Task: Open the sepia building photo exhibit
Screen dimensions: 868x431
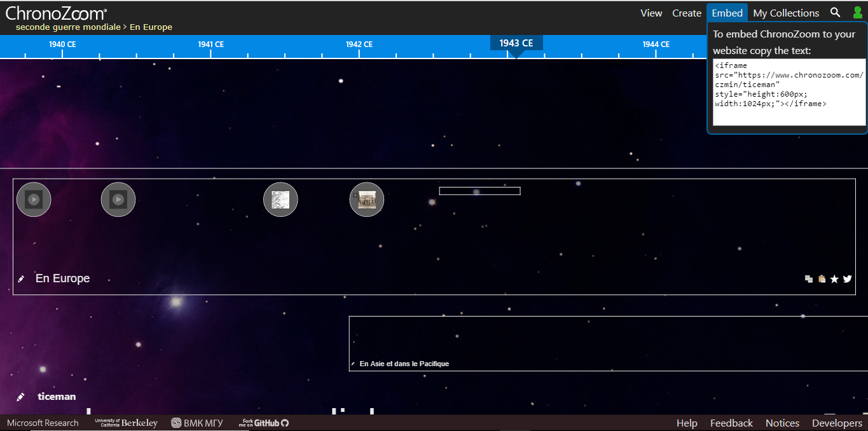Action: 367,200
